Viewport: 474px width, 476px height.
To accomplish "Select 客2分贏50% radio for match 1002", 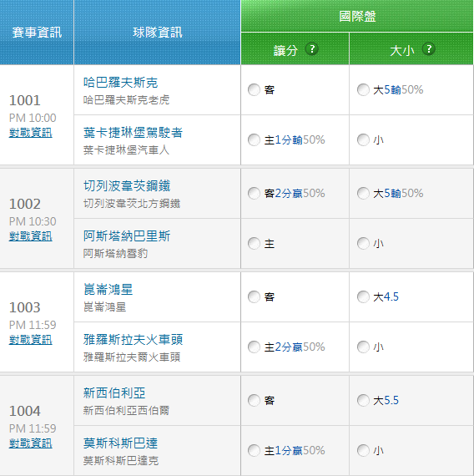I will 254,194.
